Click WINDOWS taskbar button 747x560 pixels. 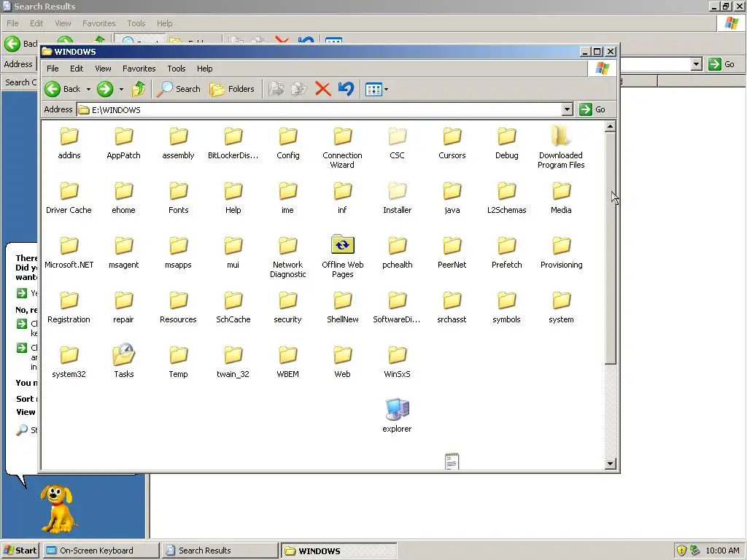338,551
